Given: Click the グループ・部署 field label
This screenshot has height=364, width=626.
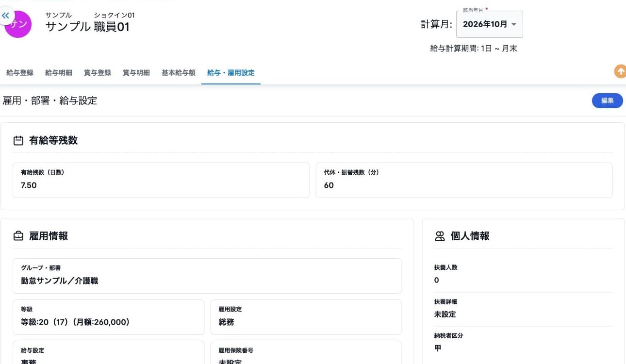Looking at the screenshot, I should (41, 268).
